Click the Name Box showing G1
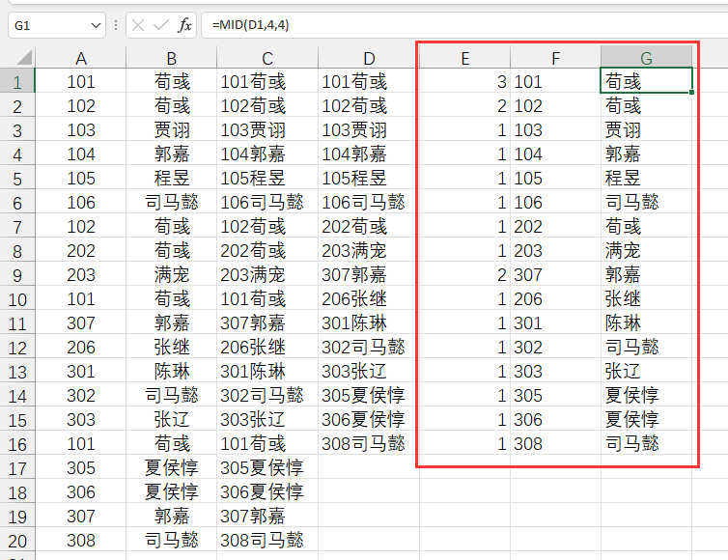Image resolution: width=728 pixels, height=560 pixels. [x=48, y=25]
